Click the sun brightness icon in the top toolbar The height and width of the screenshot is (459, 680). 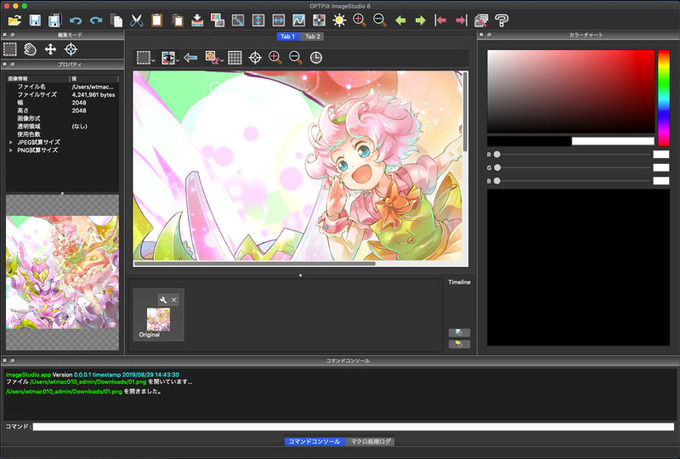339,20
